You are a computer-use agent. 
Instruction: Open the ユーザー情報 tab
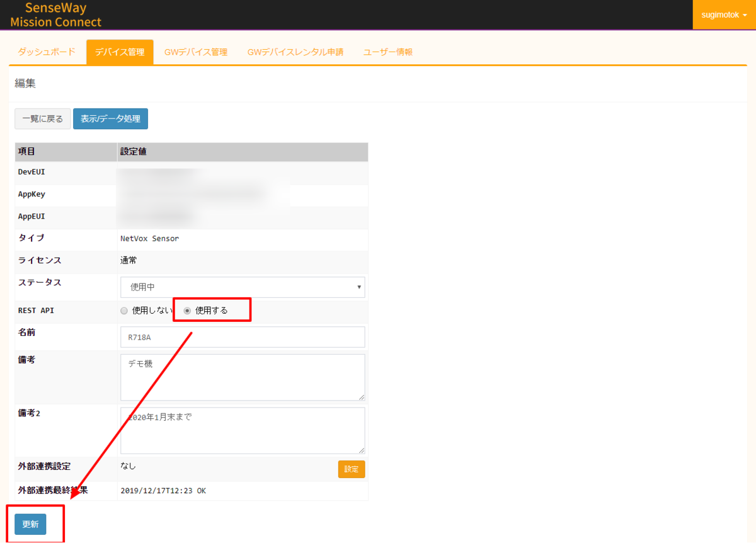[388, 52]
